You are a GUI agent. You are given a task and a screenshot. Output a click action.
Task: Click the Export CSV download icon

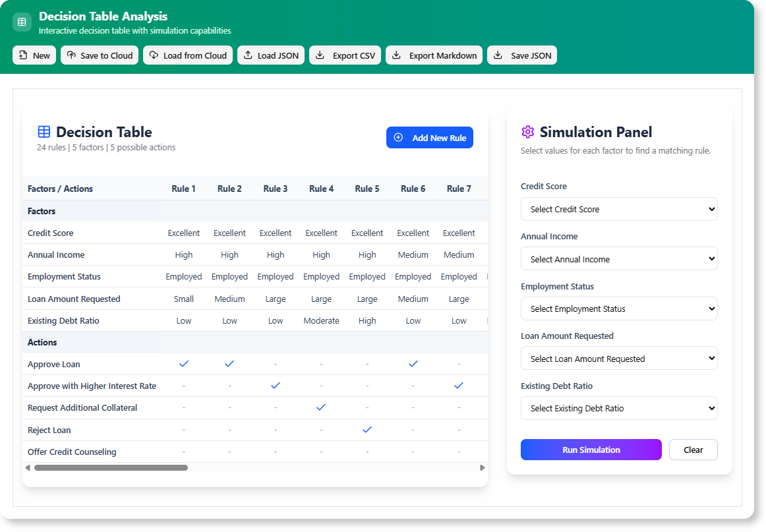coord(320,55)
